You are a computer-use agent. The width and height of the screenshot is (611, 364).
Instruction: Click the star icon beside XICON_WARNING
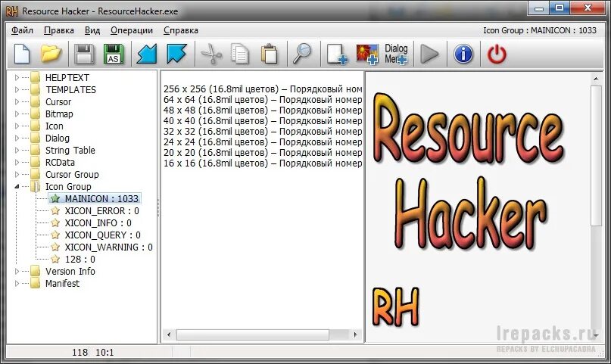[55, 247]
